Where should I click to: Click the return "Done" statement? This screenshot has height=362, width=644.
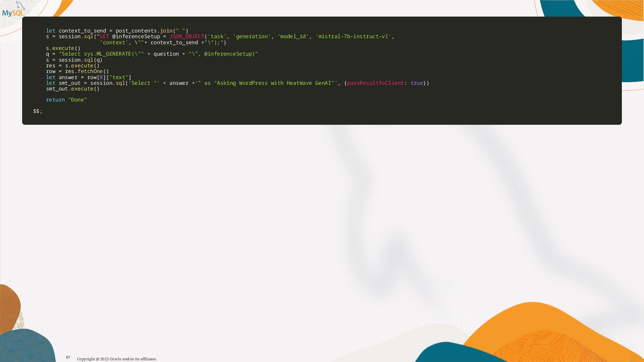click(x=66, y=100)
